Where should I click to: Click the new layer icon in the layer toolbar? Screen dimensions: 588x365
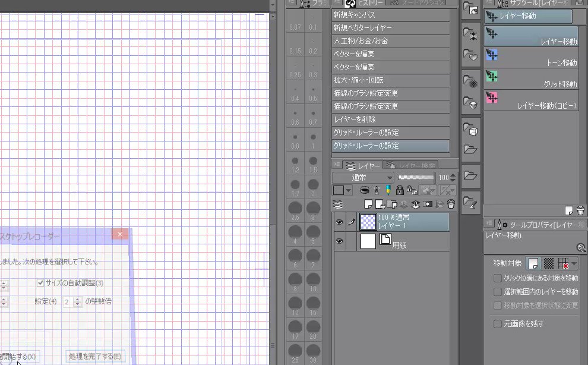click(x=368, y=204)
